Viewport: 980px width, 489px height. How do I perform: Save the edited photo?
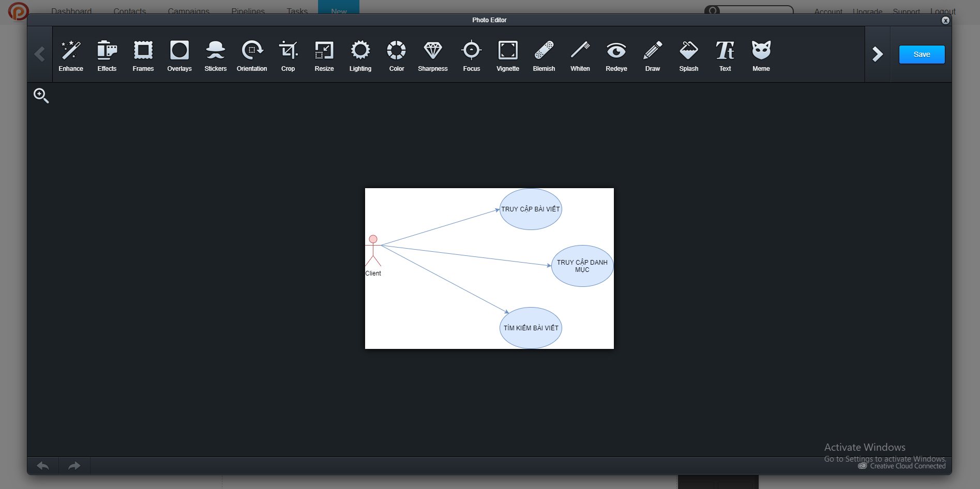pyautogui.click(x=922, y=54)
